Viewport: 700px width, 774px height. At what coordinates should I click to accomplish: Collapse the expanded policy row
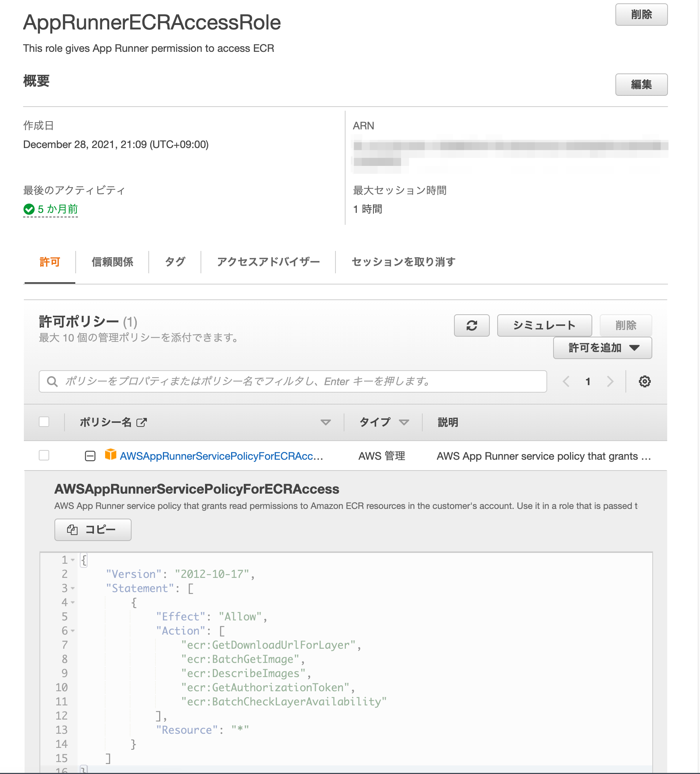pos(90,456)
